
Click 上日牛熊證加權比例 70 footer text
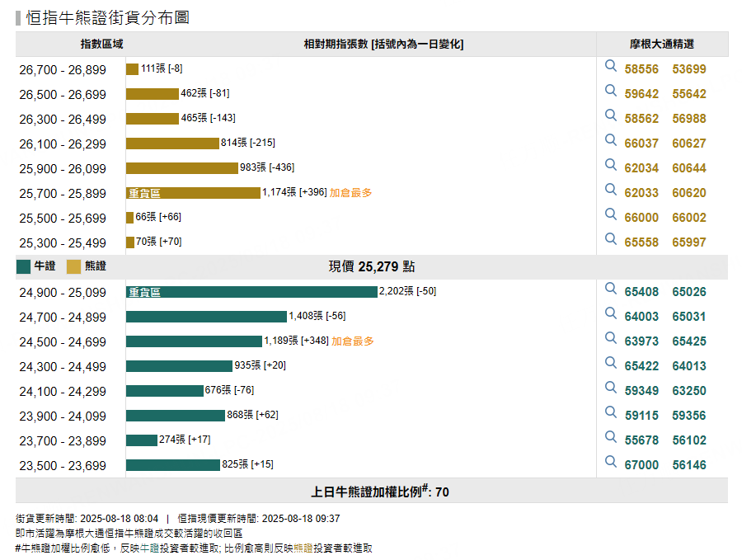[x=379, y=491]
